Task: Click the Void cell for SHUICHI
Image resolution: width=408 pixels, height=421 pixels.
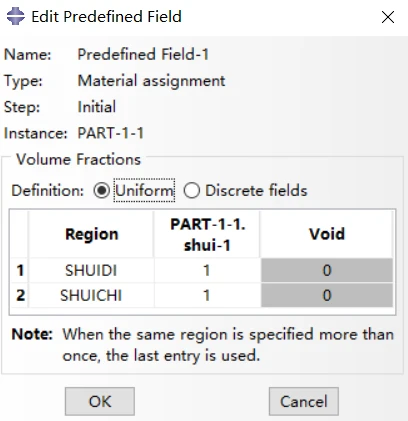Action: point(327,295)
